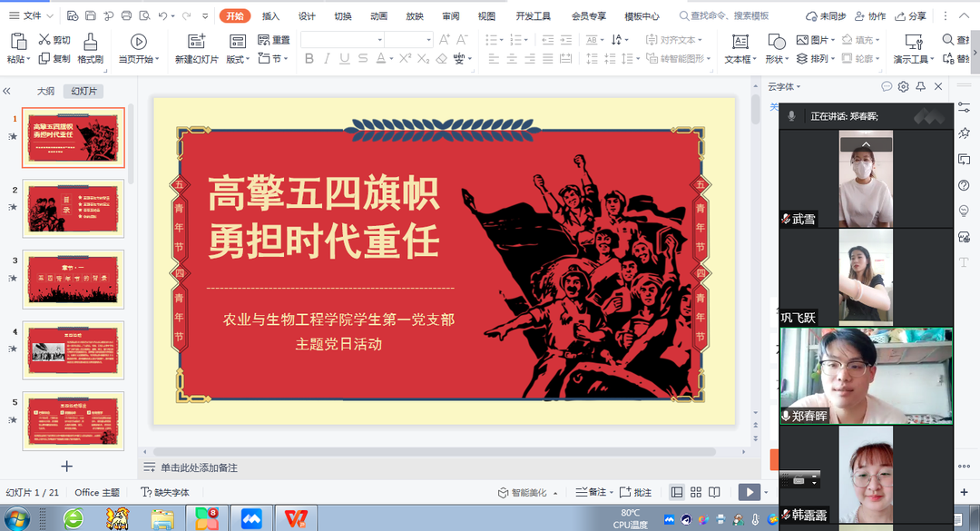Screen dimensions: 980x531
Task: Open the Presentation Tools (演示工具) dropdown
Action: tap(914, 59)
